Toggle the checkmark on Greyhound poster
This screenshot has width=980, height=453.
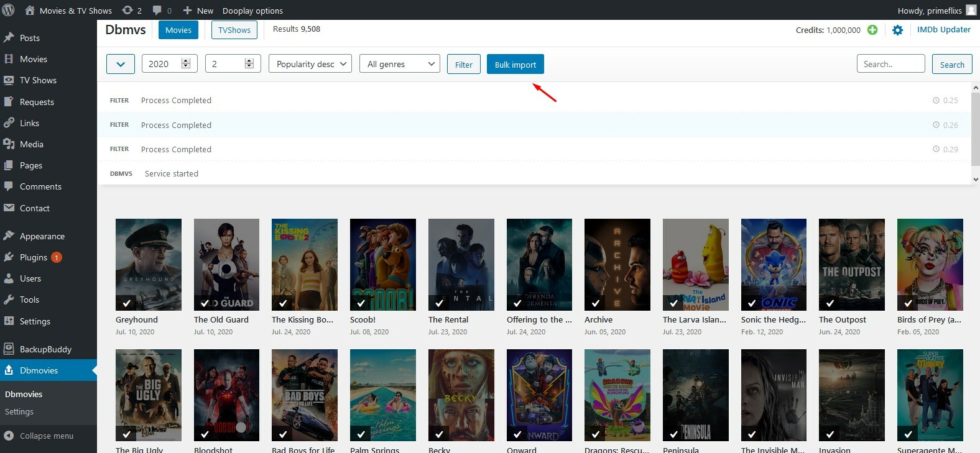pyautogui.click(x=126, y=303)
